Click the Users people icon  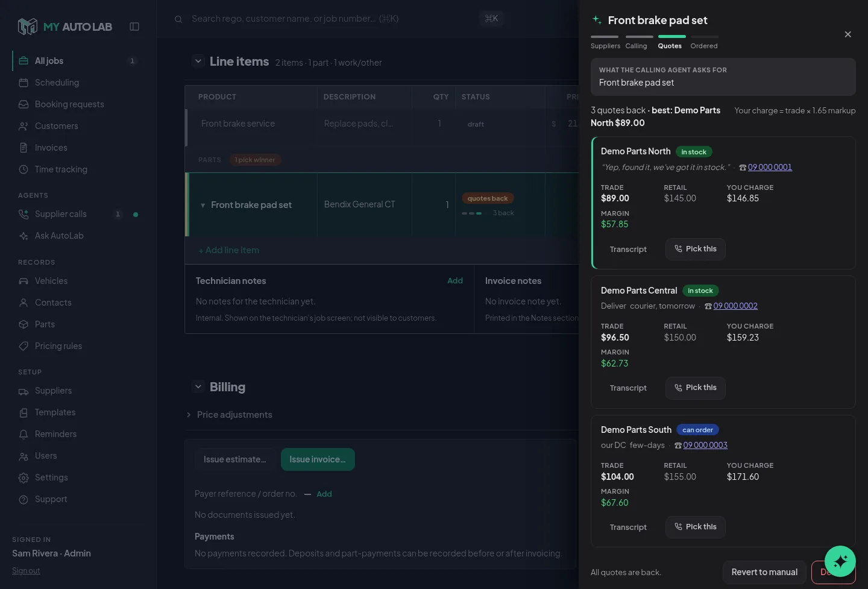[24, 456]
